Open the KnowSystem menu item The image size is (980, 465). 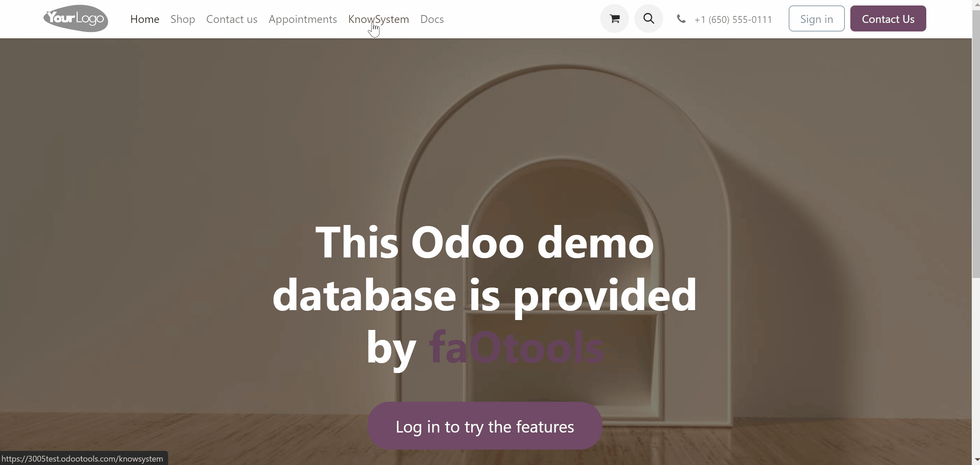tap(378, 19)
